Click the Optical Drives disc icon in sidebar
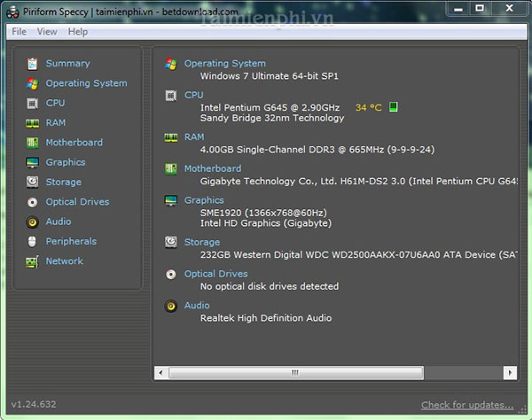Viewport: 532px width, 420px height. click(32, 202)
